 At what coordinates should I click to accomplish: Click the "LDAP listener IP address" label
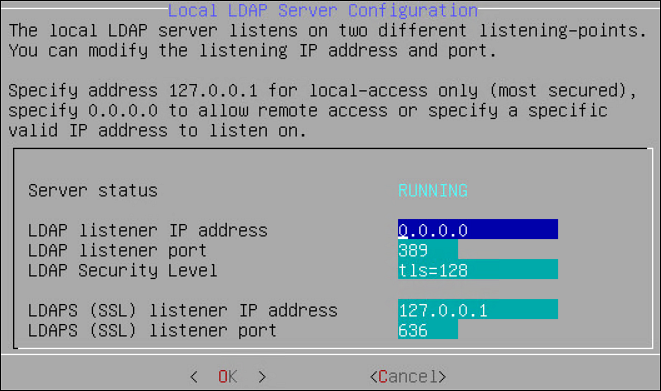click(148, 230)
